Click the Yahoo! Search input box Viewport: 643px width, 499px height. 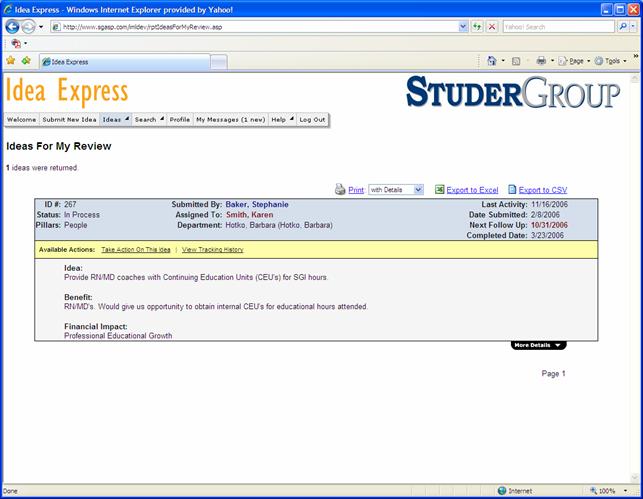pyautogui.click(x=558, y=27)
